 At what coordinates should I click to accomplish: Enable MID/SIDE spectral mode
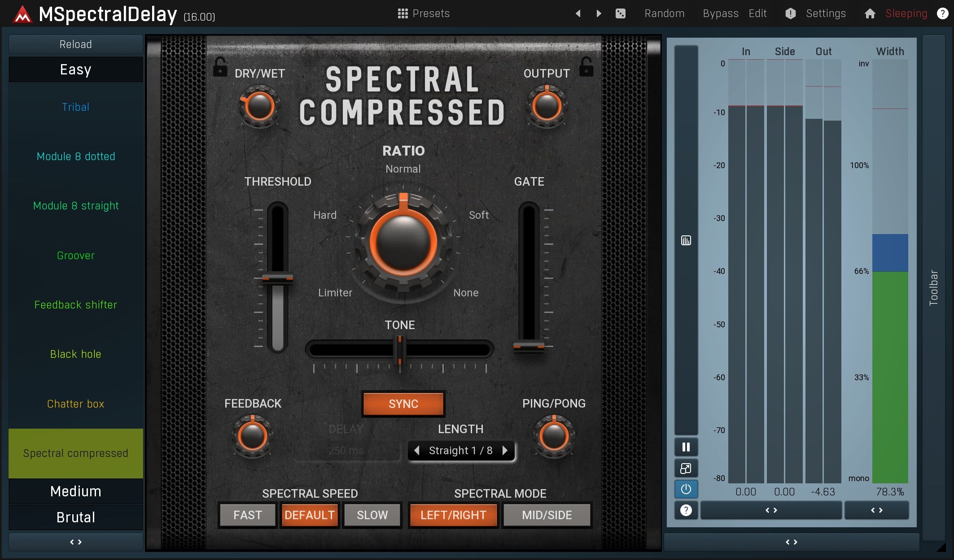pos(547,515)
